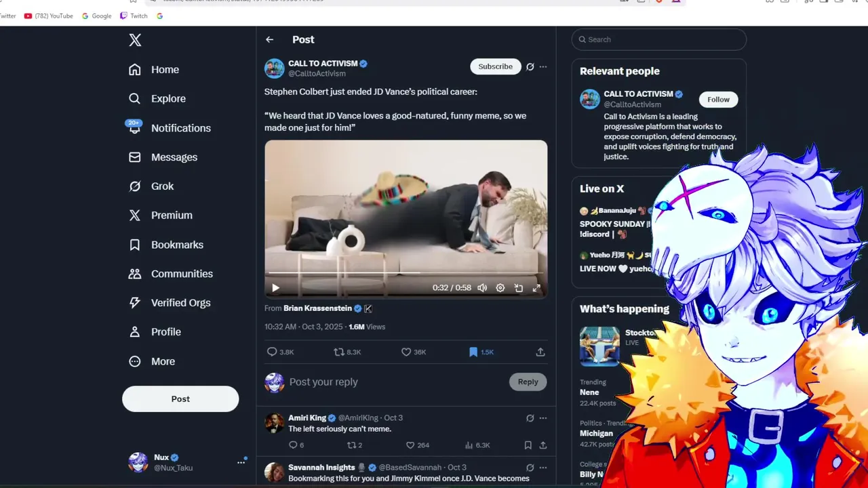Open Verified Orgs in sidebar
This screenshot has height=488, width=868.
(x=169, y=303)
